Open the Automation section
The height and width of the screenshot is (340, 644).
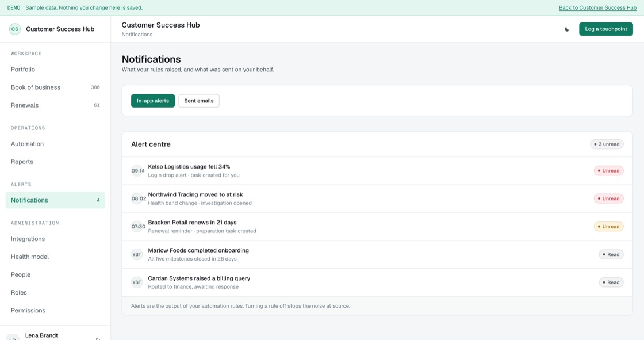tap(55, 144)
